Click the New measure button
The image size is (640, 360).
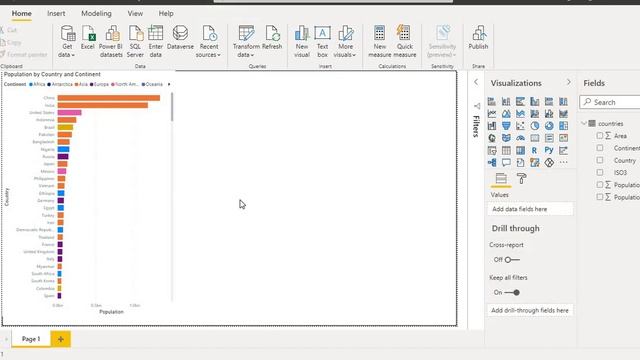380,42
